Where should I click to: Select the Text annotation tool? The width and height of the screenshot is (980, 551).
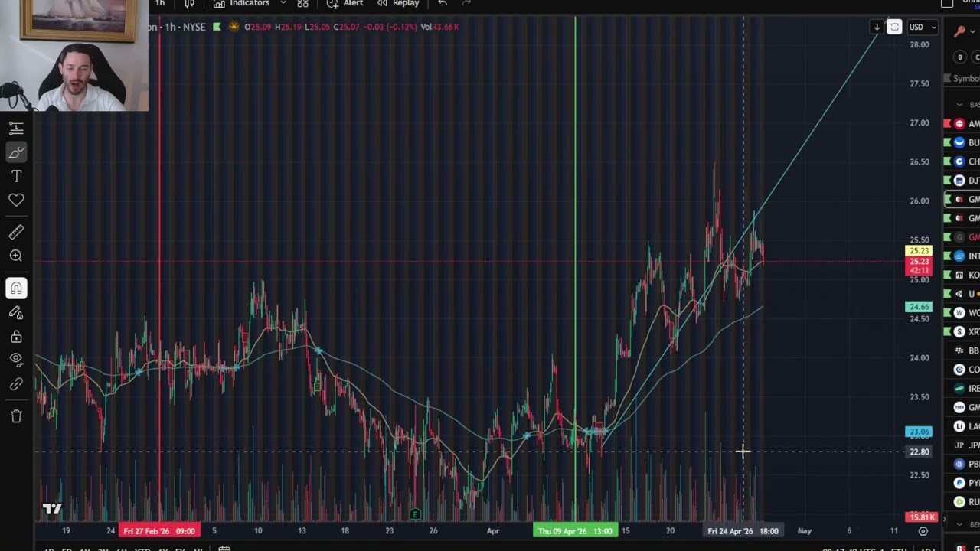[16, 177]
